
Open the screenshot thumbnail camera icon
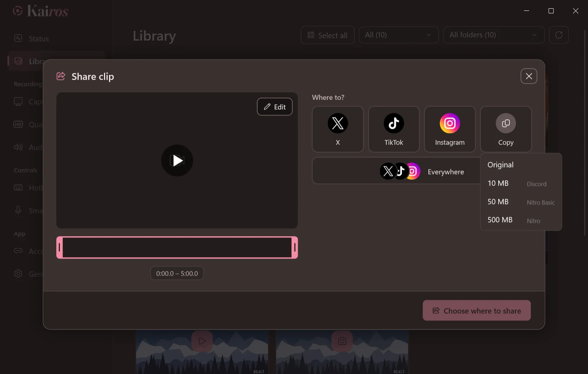coord(342,341)
